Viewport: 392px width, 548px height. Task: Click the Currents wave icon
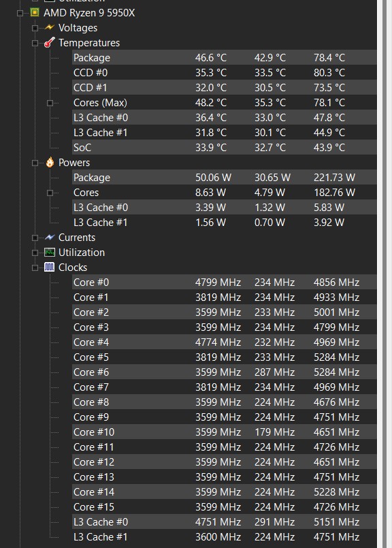pyautogui.click(x=50, y=238)
